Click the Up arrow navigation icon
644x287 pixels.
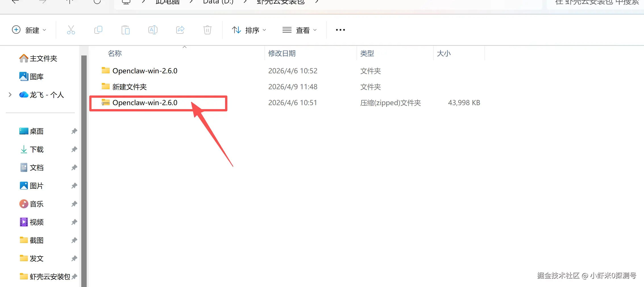click(x=70, y=1)
